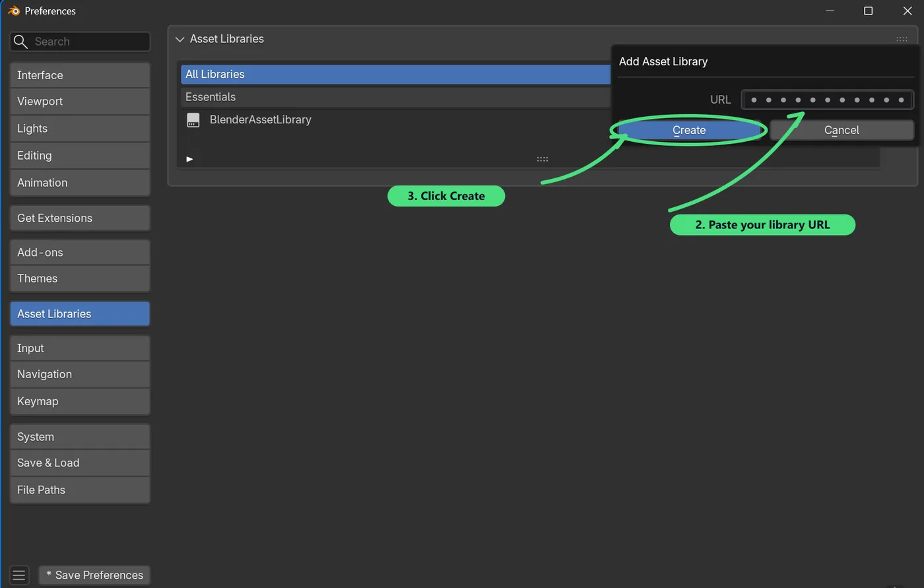Viewport: 924px width, 588px height.
Task: Click Save Preferences
Action: pyautogui.click(x=94, y=575)
